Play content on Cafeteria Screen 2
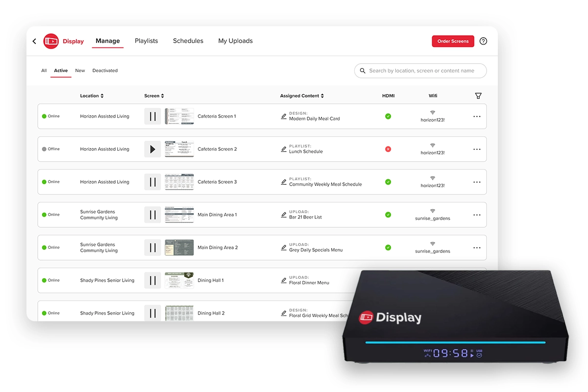Viewport: 588px width, 392px height. tap(152, 149)
